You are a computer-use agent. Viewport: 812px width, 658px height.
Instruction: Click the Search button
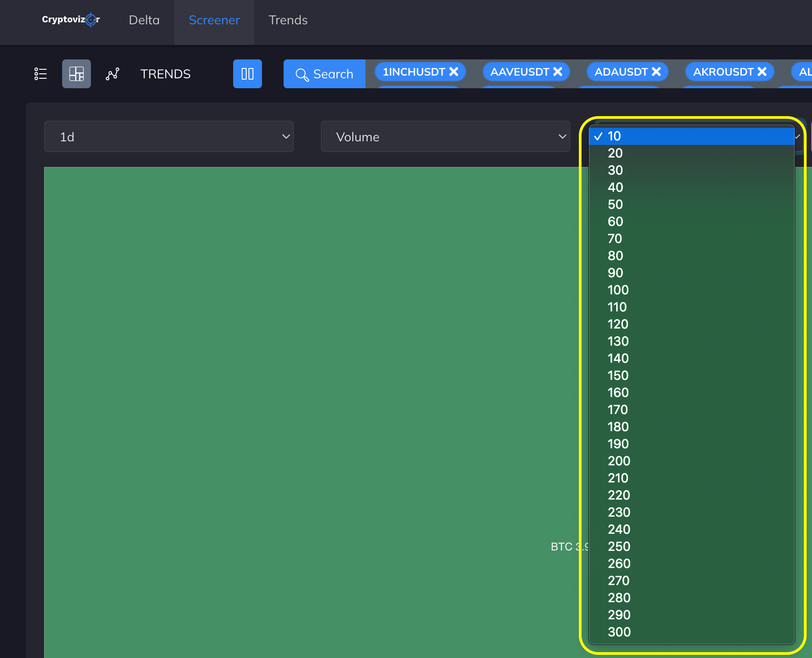(x=325, y=74)
